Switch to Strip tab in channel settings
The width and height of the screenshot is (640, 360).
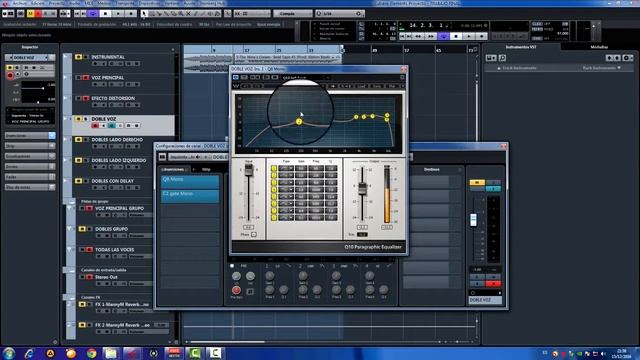pyautogui.click(x=206, y=169)
